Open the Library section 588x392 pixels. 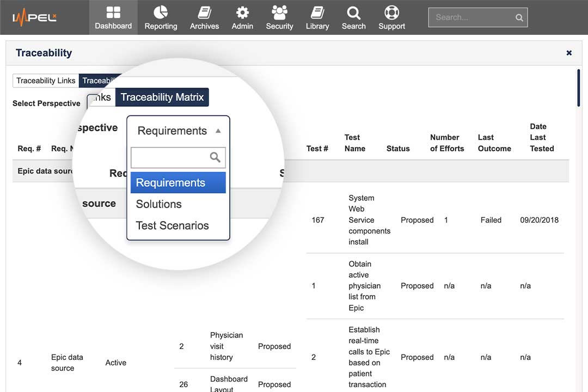[317, 17]
